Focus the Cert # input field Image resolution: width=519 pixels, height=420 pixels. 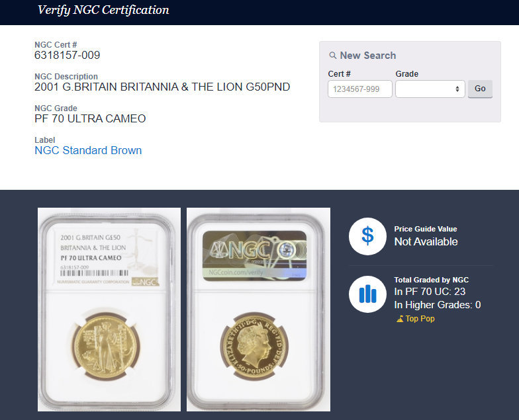[x=360, y=89]
